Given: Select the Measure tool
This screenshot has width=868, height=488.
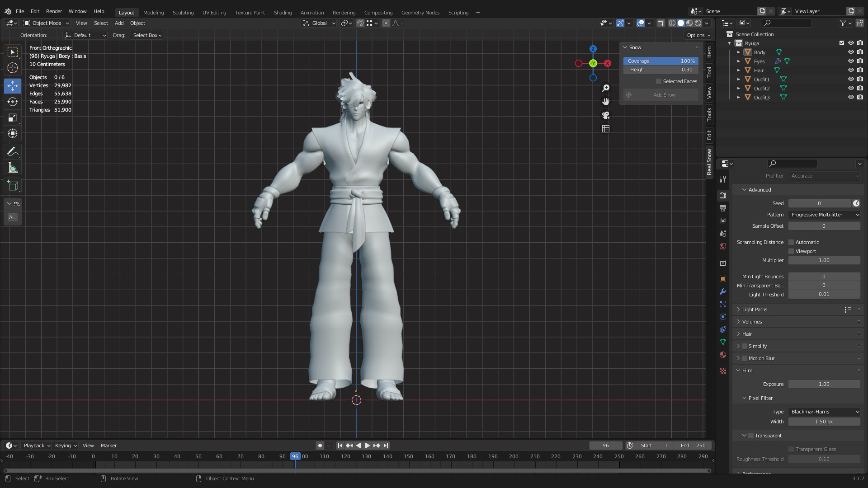Looking at the screenshot, I should [13, 168].
